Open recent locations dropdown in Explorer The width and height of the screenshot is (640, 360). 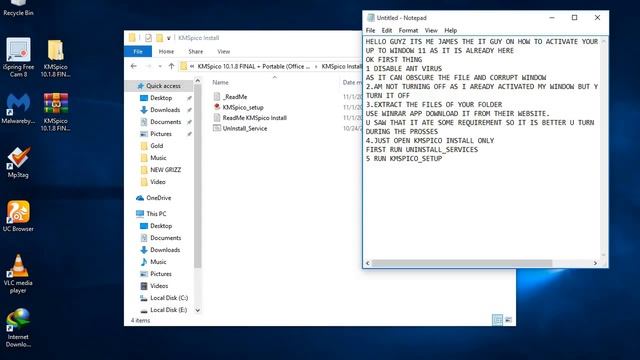point(160,66)
